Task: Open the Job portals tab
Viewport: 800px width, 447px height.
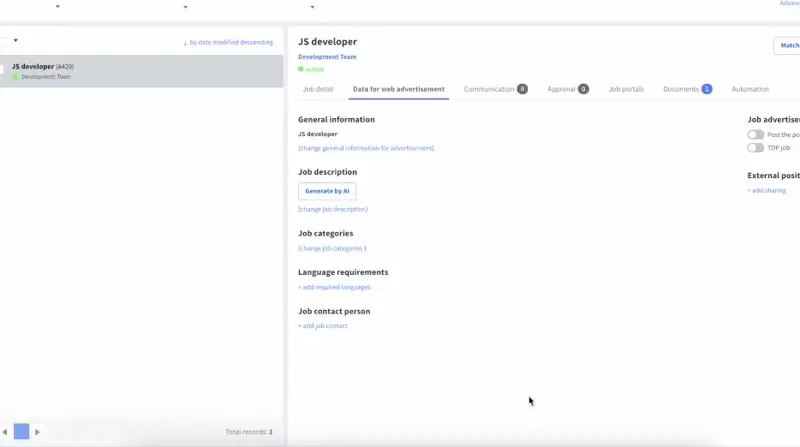Action: [626, 89]
